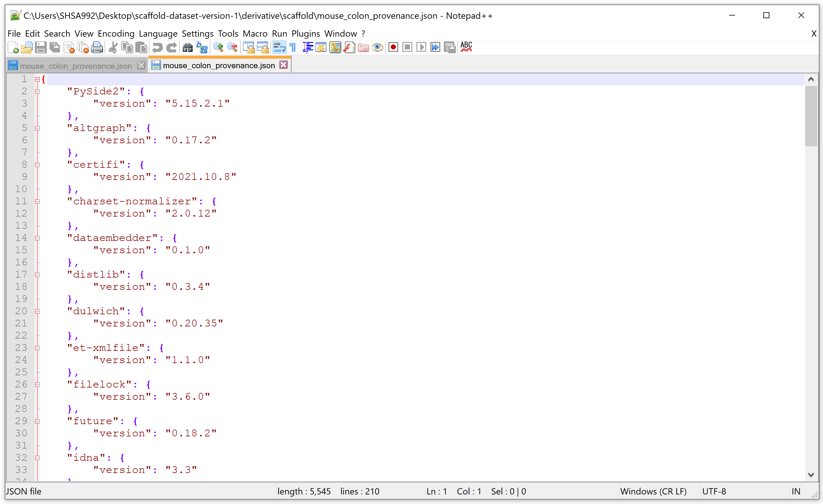Toggle the Monitoring eye icon

(377, 47)
